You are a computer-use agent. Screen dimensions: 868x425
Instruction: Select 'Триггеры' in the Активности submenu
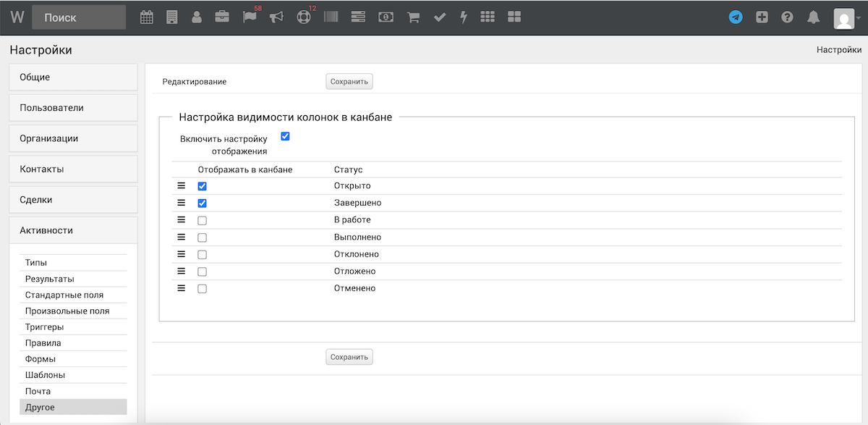click(44, 327)
